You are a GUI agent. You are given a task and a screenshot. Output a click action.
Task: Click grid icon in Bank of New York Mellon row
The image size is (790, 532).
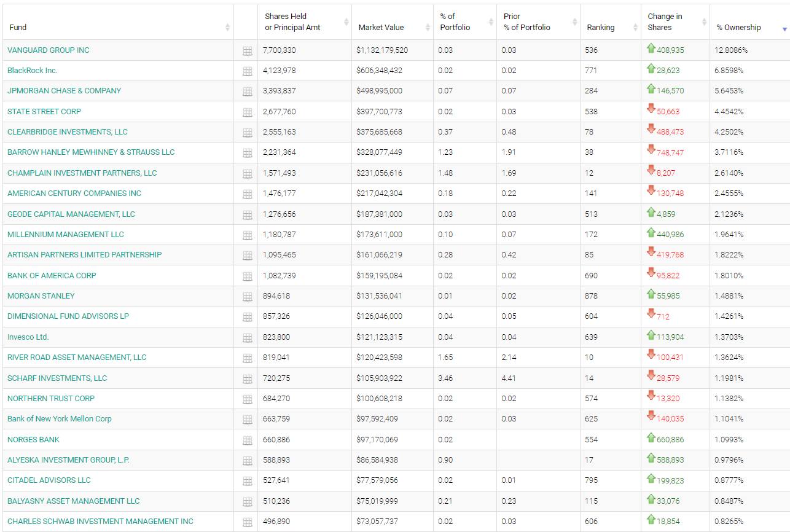point(248,420)
